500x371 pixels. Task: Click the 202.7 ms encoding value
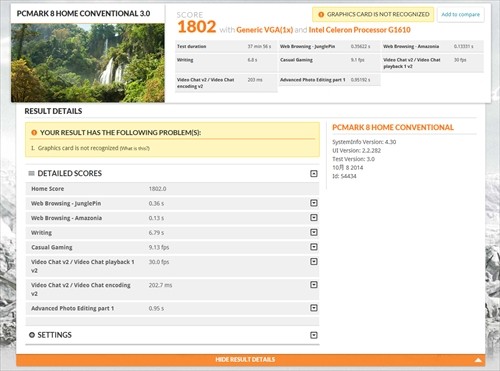pyautogui.click(x=160, y=285)
